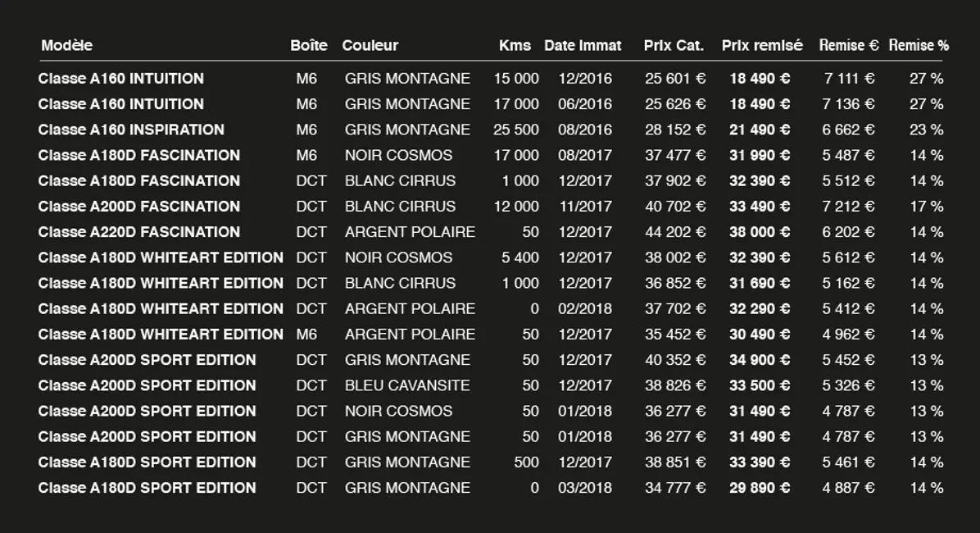The width and height of the screenshot is (980, 533).
Task: Select the Boîte column header
Action: tap(308, 46)
